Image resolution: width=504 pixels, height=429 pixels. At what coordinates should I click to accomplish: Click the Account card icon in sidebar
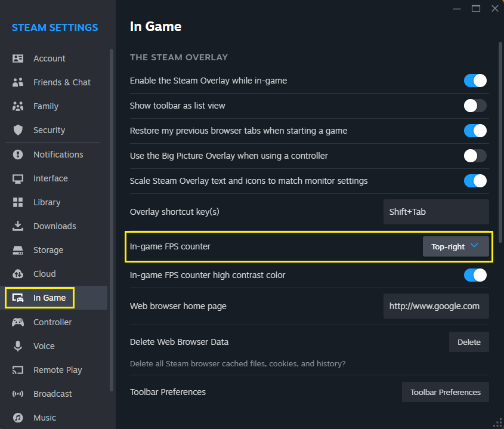tap(18, 58)
